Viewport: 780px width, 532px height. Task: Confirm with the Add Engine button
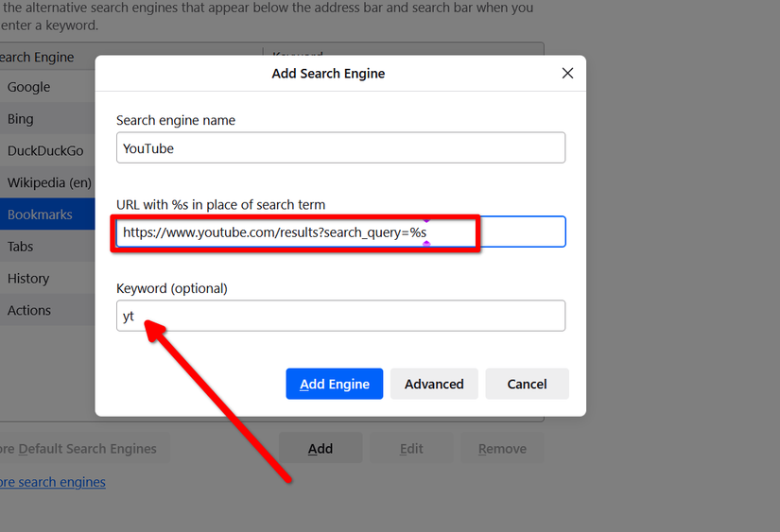pos(335,384)
